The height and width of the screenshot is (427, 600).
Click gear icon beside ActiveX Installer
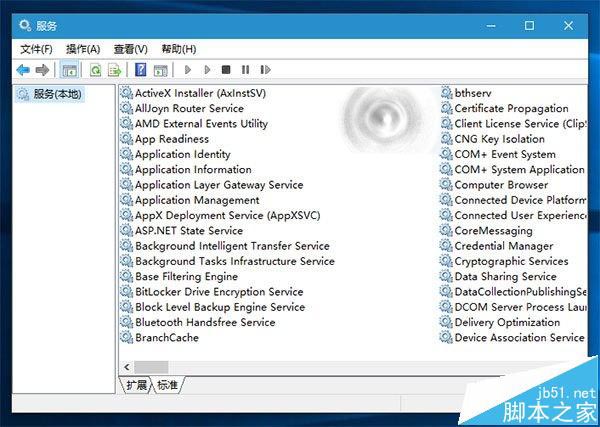[x=126, y=93]
